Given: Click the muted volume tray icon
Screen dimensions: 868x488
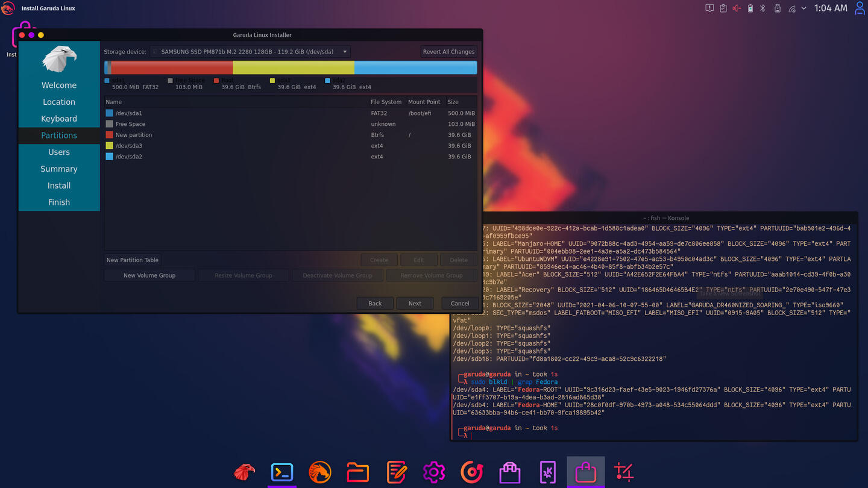Looking at the screenshot, I should (737, 8).
